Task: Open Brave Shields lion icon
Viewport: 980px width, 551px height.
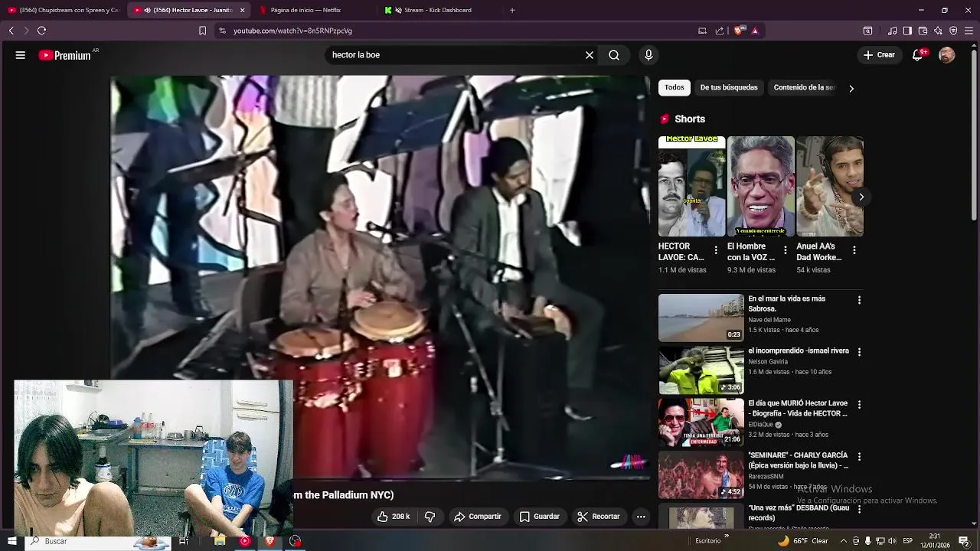Action: [738, 31]
